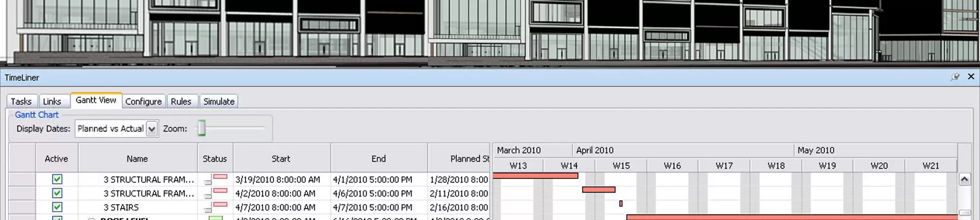
Task: Click the End column header
Action: tap(379, 158)
